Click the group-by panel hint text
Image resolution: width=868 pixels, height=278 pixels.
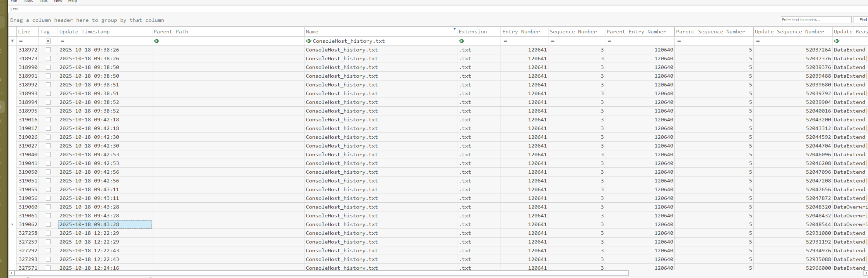[x=87, y=20]
